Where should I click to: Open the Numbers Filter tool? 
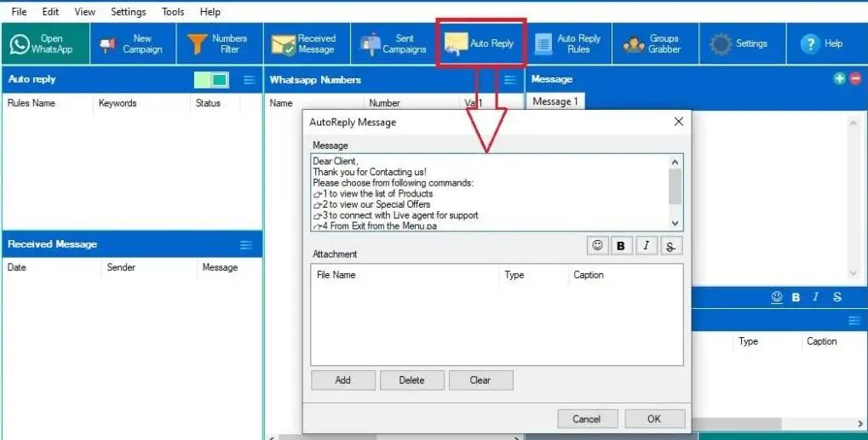click(x=220, y=43)
